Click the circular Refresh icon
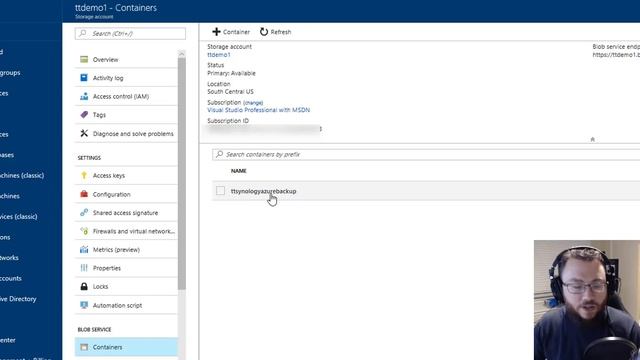This screenshot has height=360, width=640. [264, 31]
